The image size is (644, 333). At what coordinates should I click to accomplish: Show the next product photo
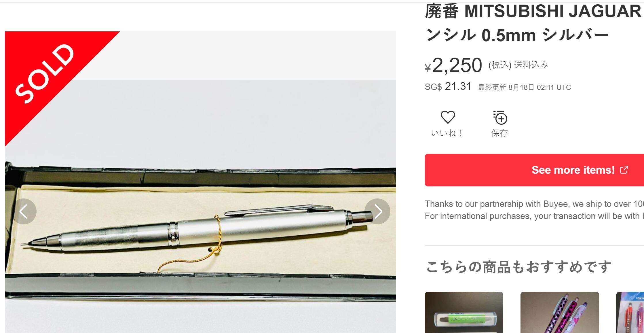click(x=377, y=211)
